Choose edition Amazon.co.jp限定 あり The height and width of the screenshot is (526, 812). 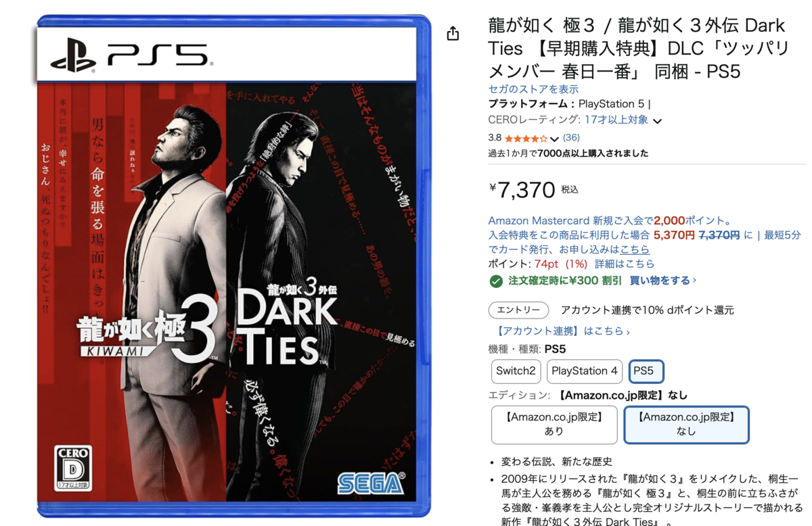[x=554, y=425]
